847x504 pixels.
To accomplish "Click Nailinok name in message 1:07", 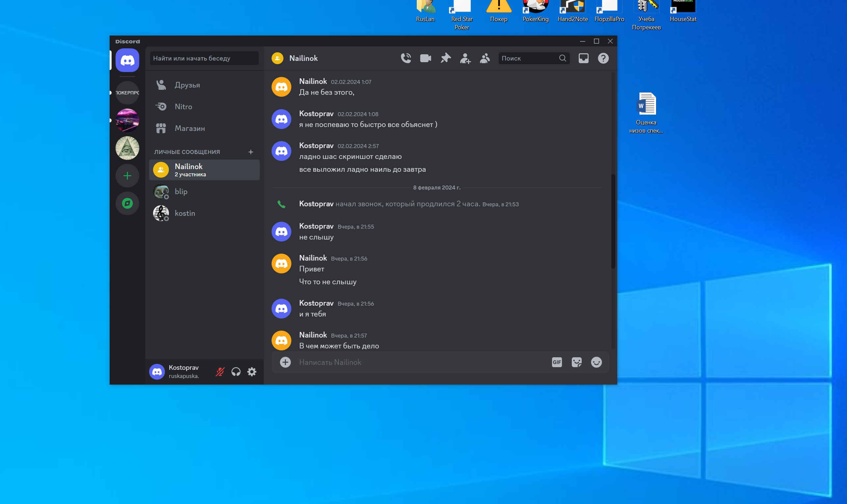I will pos(313,81).
